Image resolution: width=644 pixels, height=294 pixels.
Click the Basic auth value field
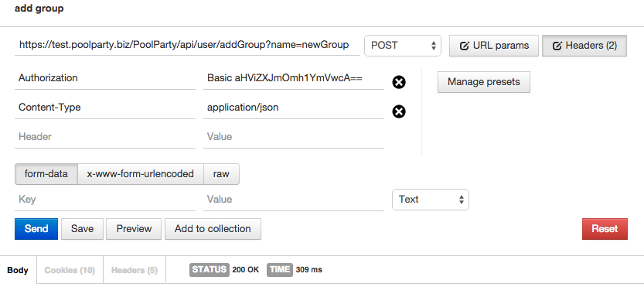(x=294, y=78)
